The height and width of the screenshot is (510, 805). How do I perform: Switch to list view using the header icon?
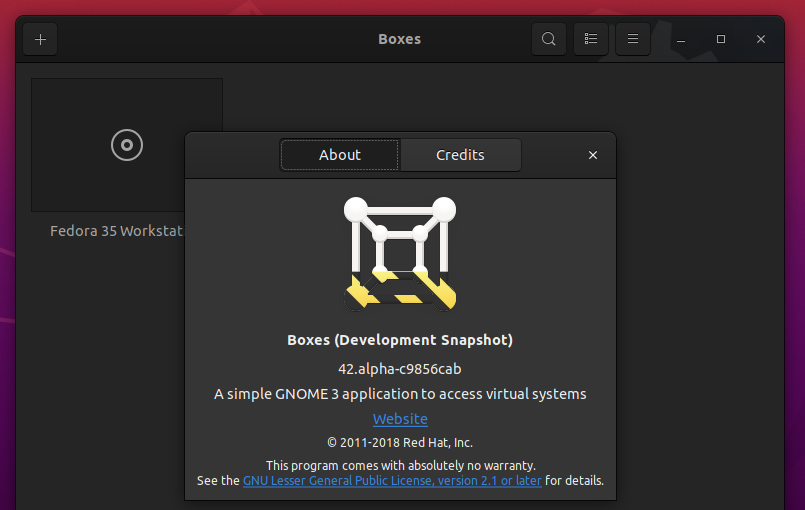coord(591,39)
